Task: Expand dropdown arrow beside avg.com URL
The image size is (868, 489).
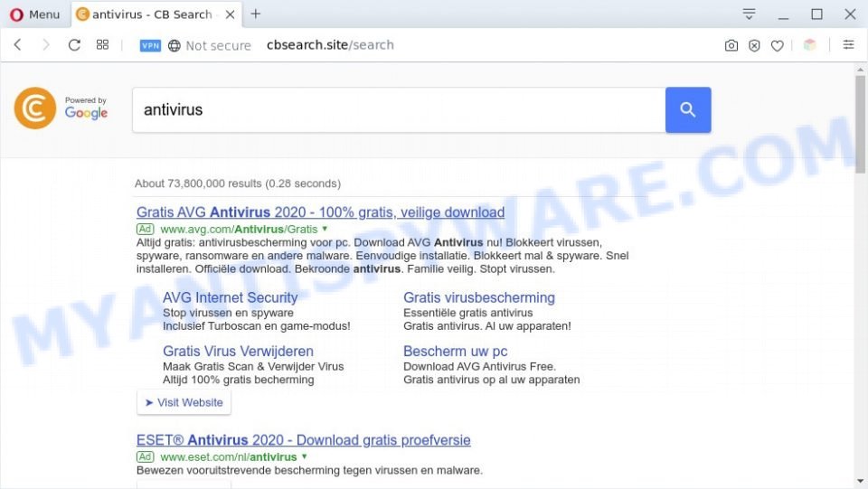Action: click(325, 229)
